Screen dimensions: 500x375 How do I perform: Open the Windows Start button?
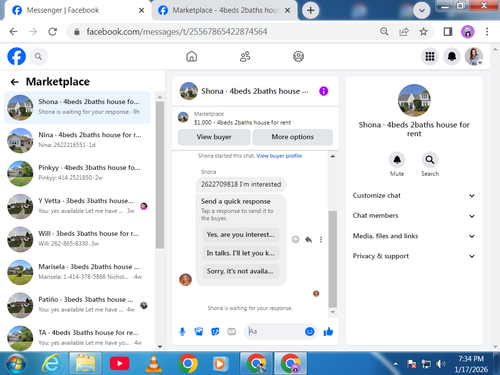click(x=16, y=364)
